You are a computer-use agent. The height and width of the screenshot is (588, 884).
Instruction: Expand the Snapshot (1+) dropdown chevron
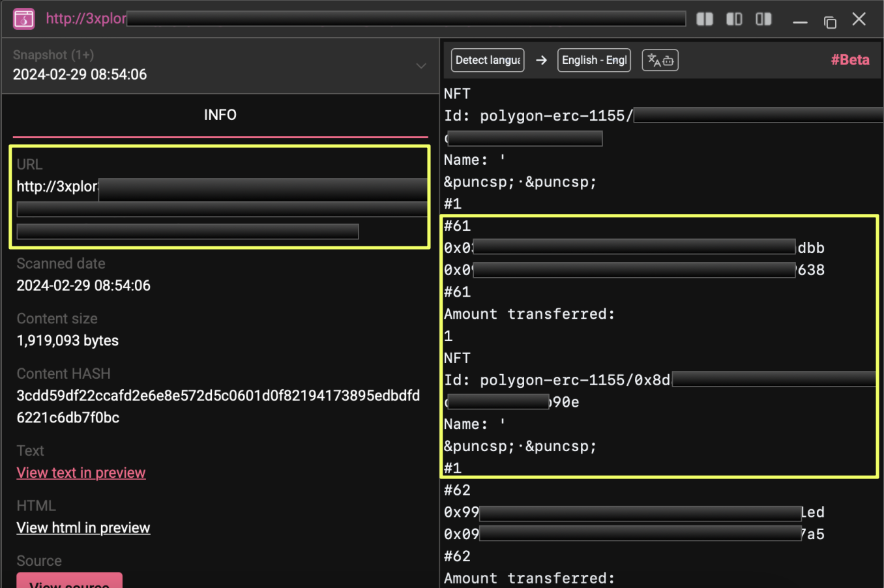421,66
